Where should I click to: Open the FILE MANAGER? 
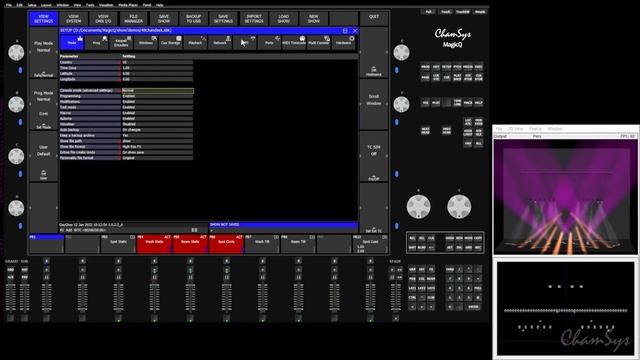coord(133,19)
